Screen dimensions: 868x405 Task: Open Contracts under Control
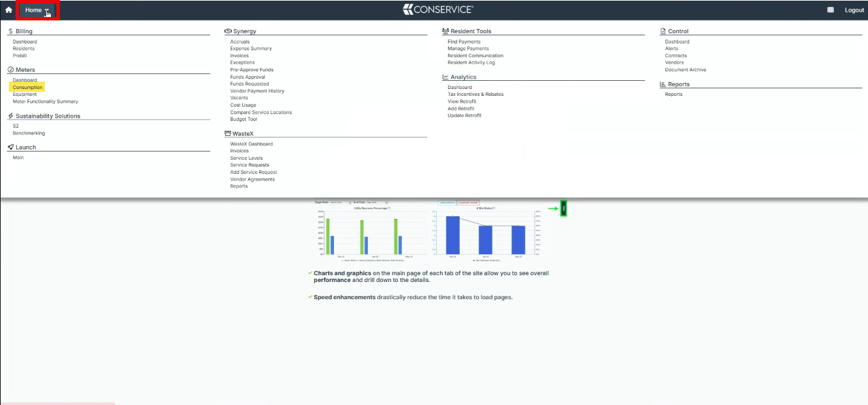pyautogui.click(x=676, y=56)
